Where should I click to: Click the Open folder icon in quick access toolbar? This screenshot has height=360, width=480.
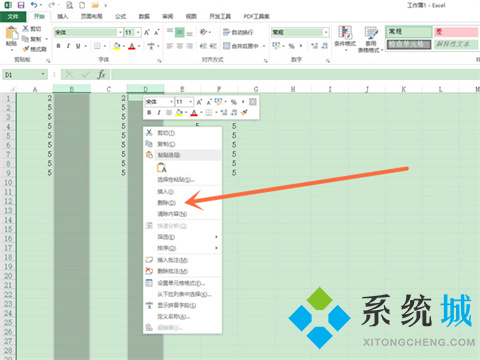(x=95, y=5)
